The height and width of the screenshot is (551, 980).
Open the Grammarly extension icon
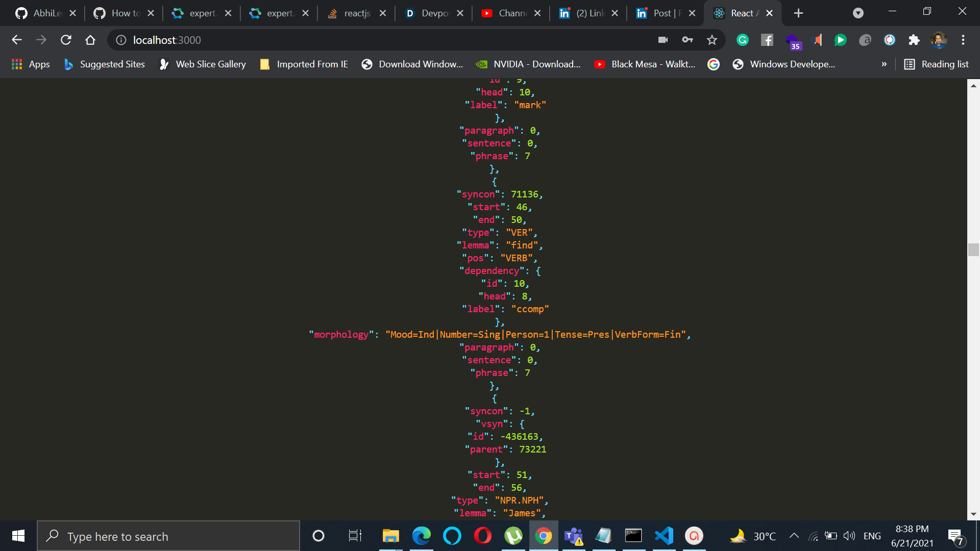743,40
